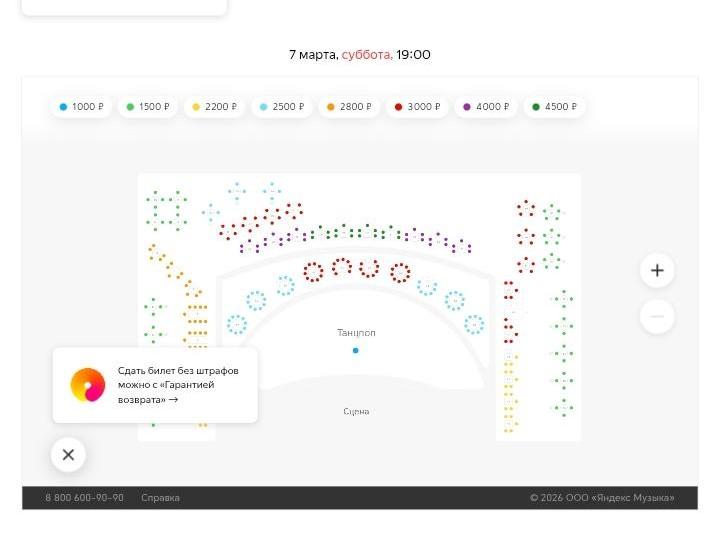
Task: Select the blue Танцпол dance floor ticket dot
Action: pos(355,351)
